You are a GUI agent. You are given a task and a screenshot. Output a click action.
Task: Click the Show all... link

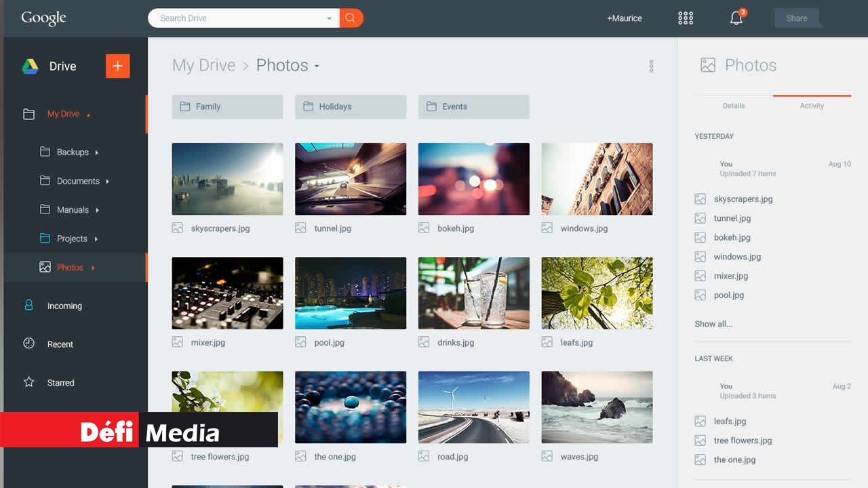tap(713, 324)
